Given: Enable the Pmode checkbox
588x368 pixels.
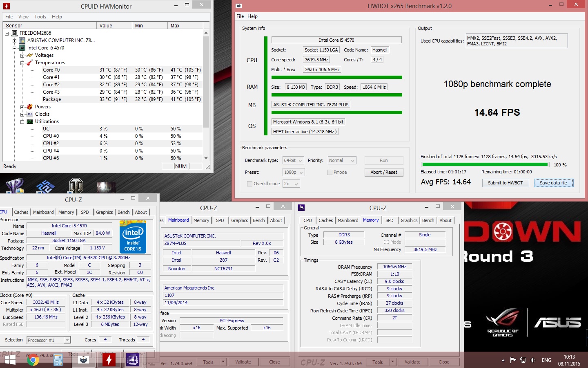Looking at the screenshot, I should tap(330, 172).
